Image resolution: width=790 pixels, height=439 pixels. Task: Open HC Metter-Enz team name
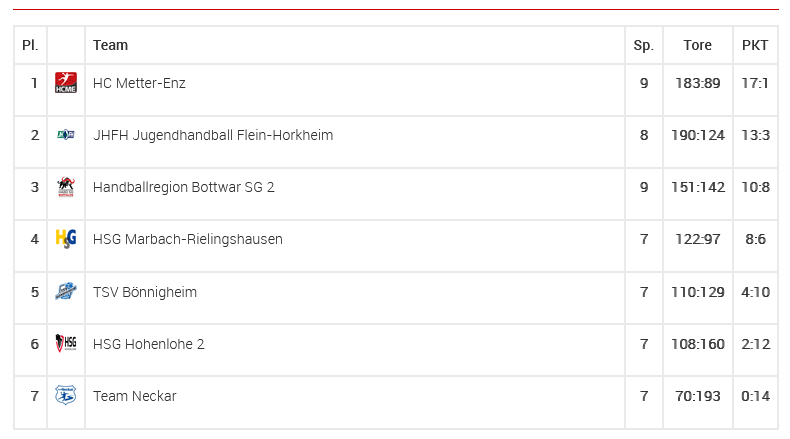click(139, 83)
